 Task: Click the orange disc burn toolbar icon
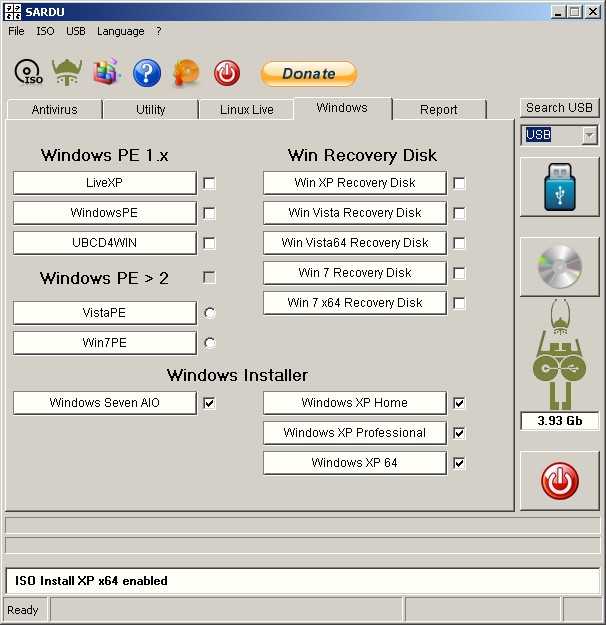(x=186, y=73)
